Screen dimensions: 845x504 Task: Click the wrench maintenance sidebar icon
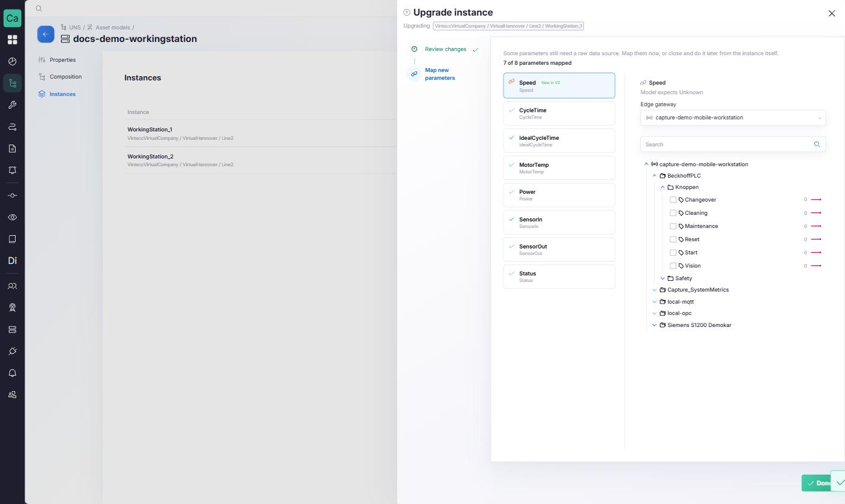pos(12,105)
